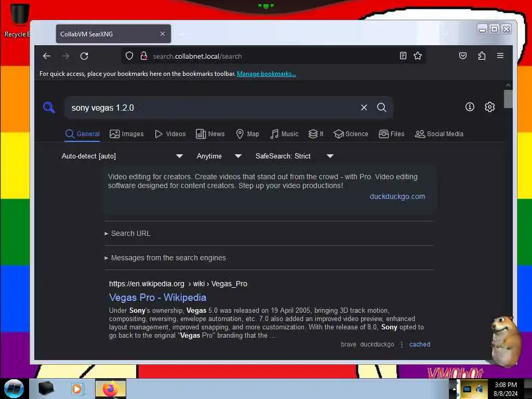The image size is (532, 399).
Task: Click the scrollbar up arrow
Action: click(508, 85)
